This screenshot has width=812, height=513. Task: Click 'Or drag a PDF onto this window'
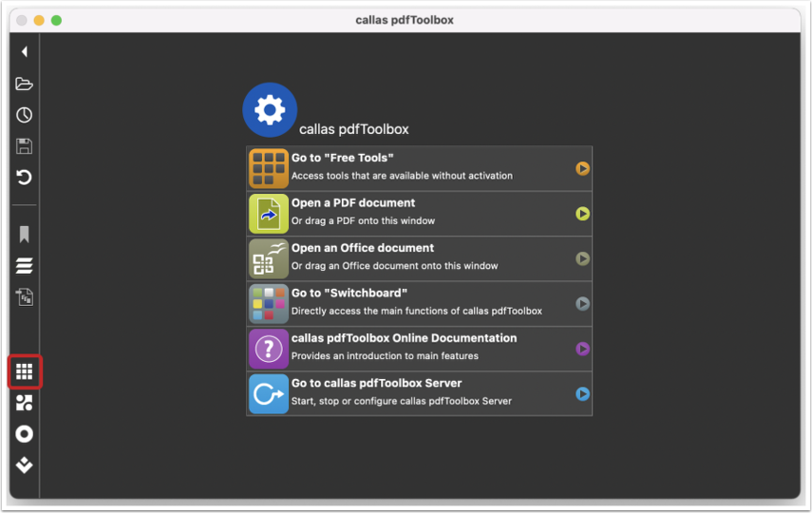[363, 220]
